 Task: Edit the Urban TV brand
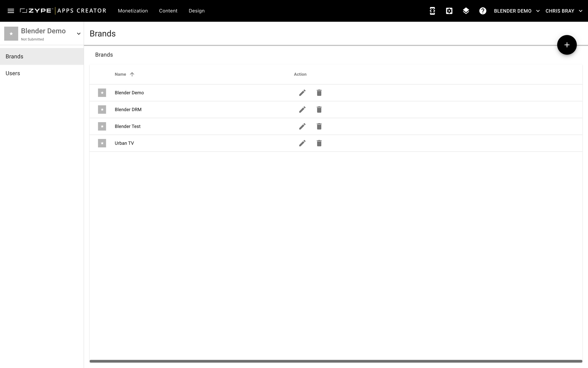pyautogui.click(x=302, y=143)
